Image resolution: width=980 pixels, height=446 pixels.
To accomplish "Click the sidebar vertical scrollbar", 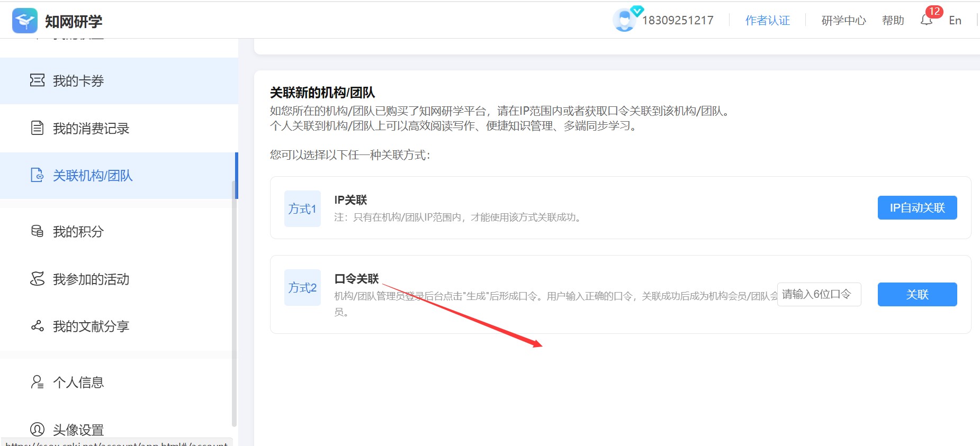I will 234,302.
